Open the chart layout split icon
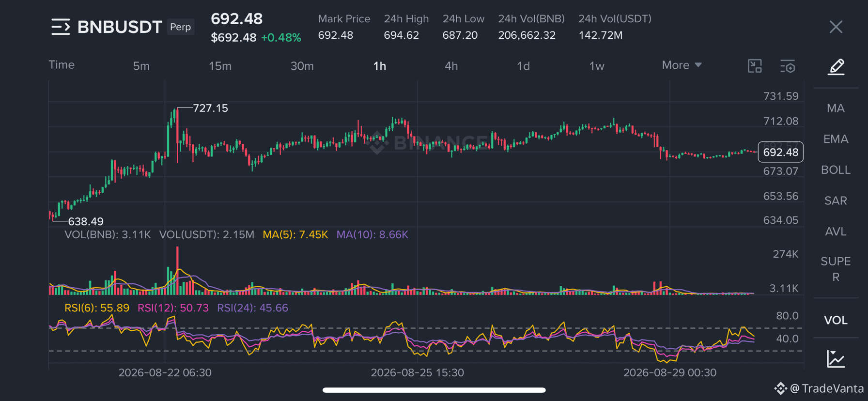The image size is (868, 401). coord(755,66)
